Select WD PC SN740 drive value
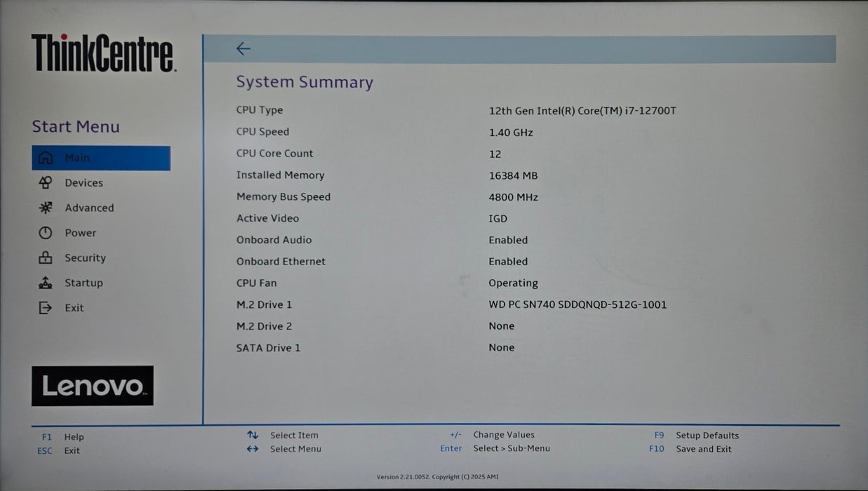The height and width of the screenshot is (491, 868). [x=577, y=305]
